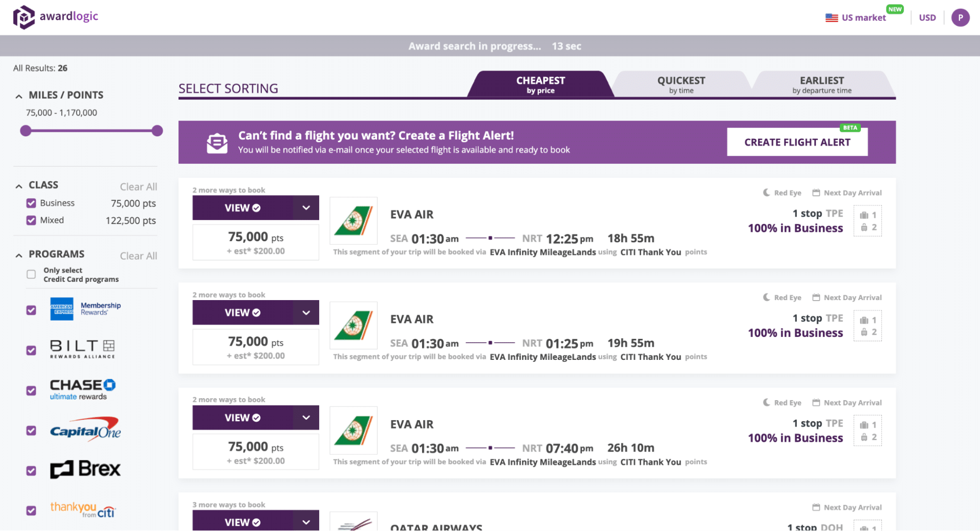Click the US flag market icon
The height and width of the screenshot is (531, 980).
click(831, 18)
